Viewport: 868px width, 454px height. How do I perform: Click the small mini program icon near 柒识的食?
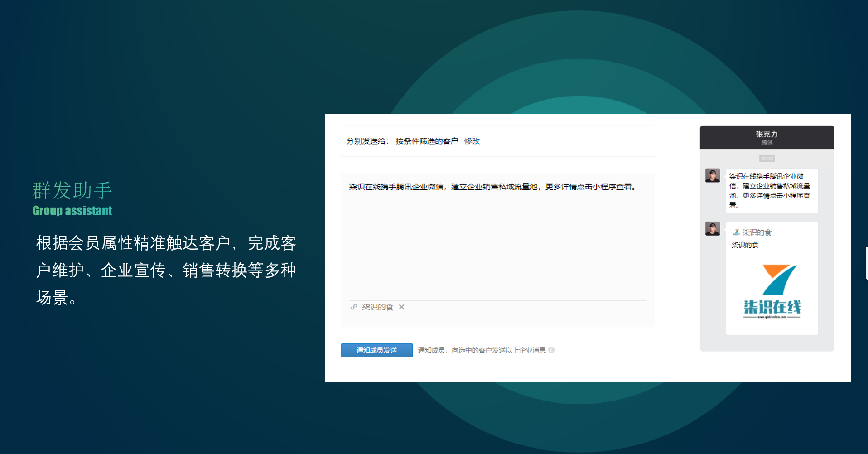(x=736, y=232)
